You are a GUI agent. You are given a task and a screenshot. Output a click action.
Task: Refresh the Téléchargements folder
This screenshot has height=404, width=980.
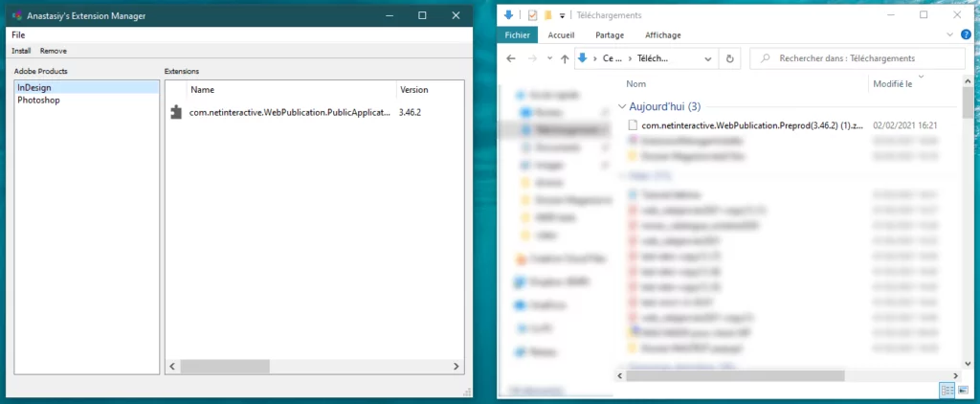pyautogui.click(x=729, y=58)
